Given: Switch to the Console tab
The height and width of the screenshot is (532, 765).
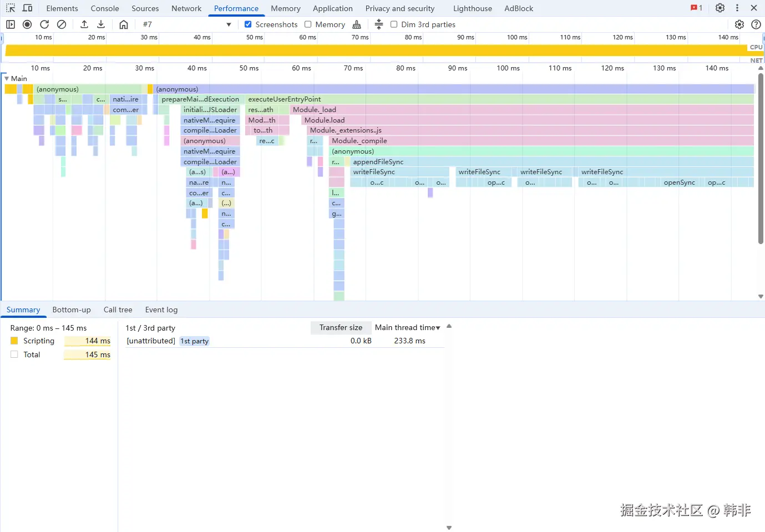Looking at the screenshot, I should 105,8.
